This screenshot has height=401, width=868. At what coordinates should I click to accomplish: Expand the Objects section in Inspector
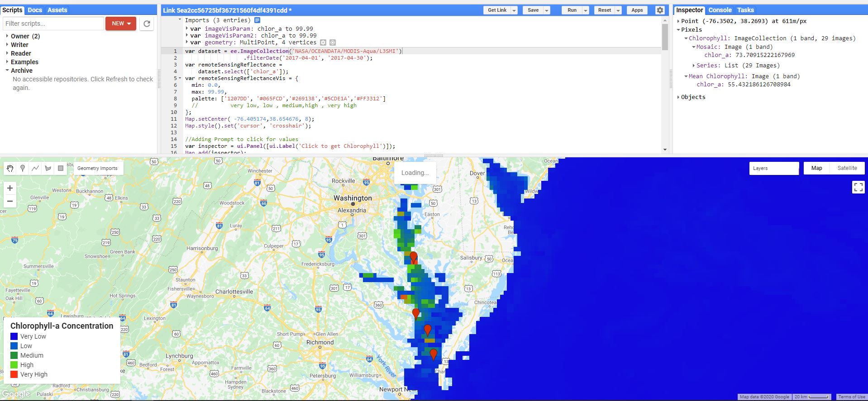[678, 97]
